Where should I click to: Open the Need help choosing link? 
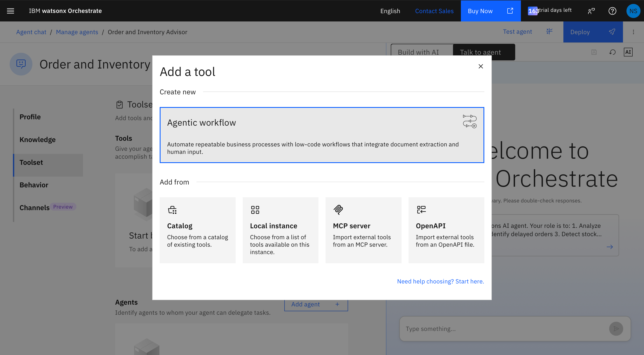point(441,281)
